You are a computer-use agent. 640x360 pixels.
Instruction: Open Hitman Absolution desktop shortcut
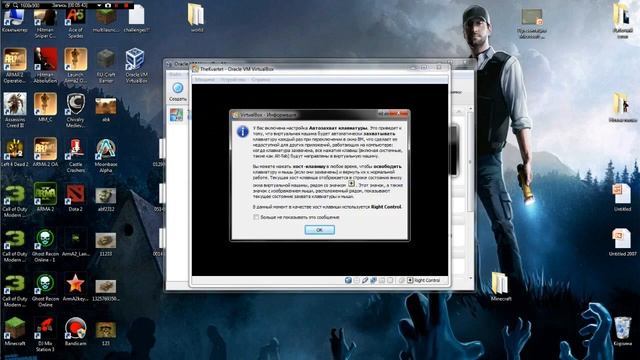click(45, 65)
